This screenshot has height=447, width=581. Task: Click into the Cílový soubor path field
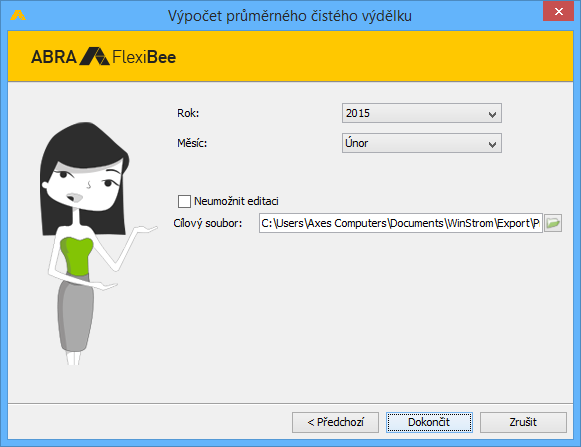point(401,223)
